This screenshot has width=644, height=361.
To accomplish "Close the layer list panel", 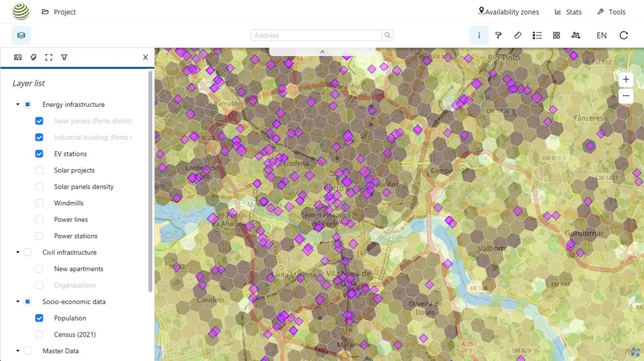I will tap(146, 57).
